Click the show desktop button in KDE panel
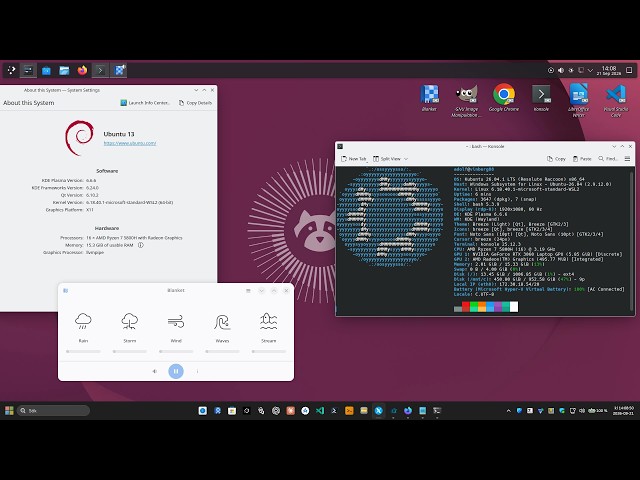 [x=629, y=70]
